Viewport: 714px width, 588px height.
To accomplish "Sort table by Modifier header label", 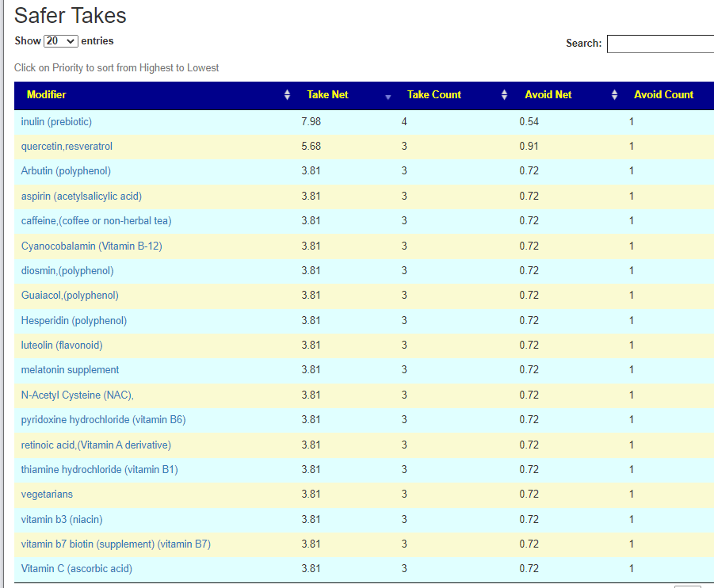I will [x=47, y=95].
